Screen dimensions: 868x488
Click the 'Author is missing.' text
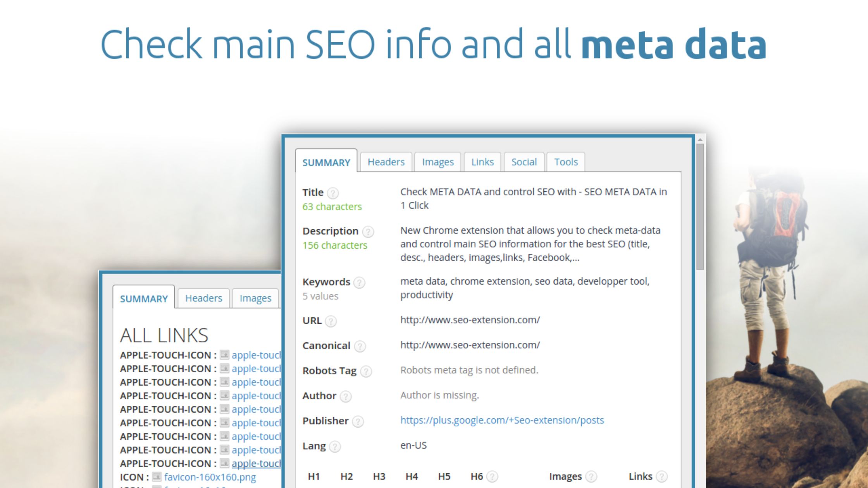click(439, 395)
